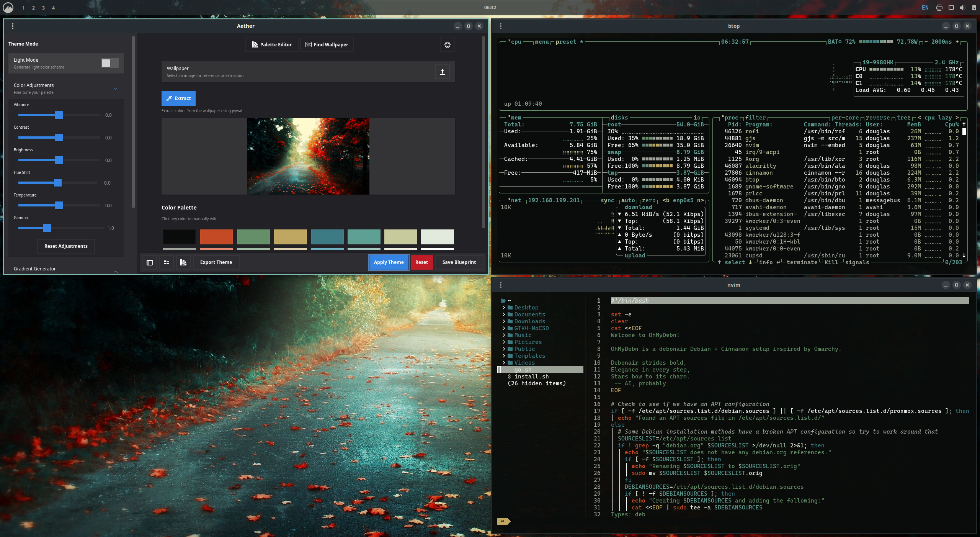The height and width of the screenshot is (537, 980).
Task: Click the list view icon in bottom toolbar
Action: [x=167, y=262]
